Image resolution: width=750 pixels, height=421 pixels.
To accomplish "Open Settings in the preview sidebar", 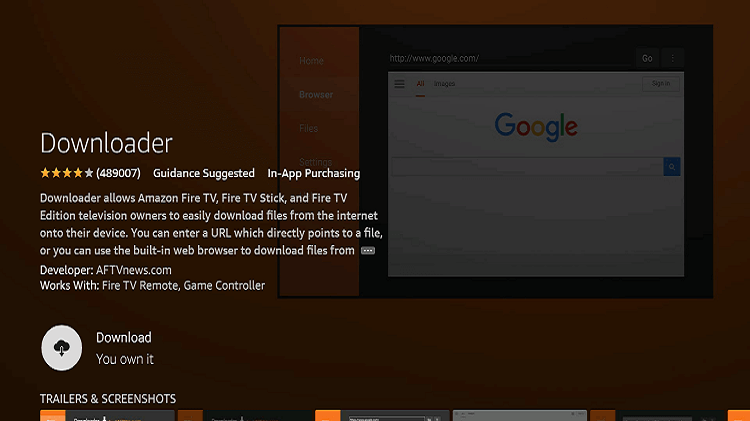I will pos(315,162).
